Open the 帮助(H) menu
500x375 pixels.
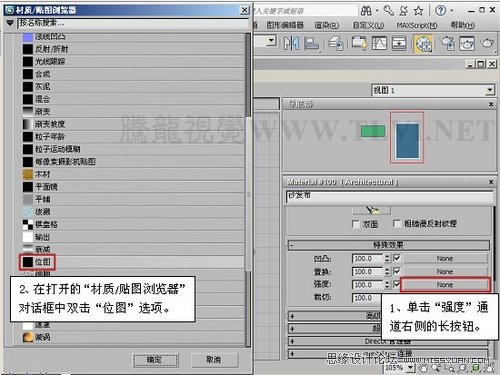click(x=463, y=25)
